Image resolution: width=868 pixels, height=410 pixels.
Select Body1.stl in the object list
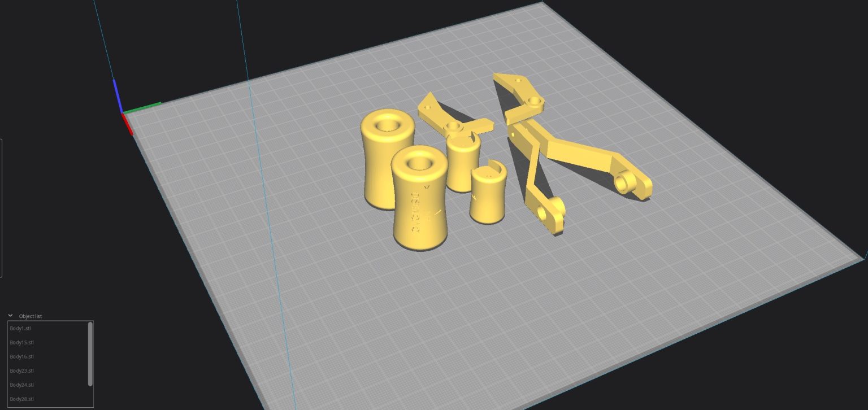pyautogui.click(x=21, y=328)
